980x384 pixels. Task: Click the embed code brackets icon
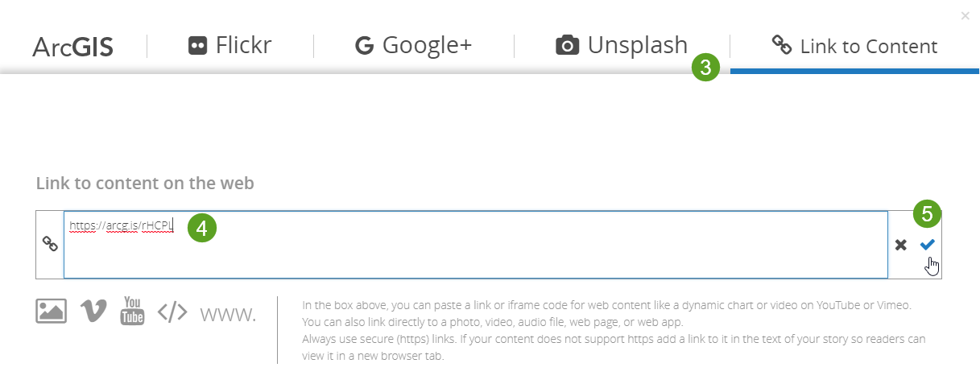172,312
